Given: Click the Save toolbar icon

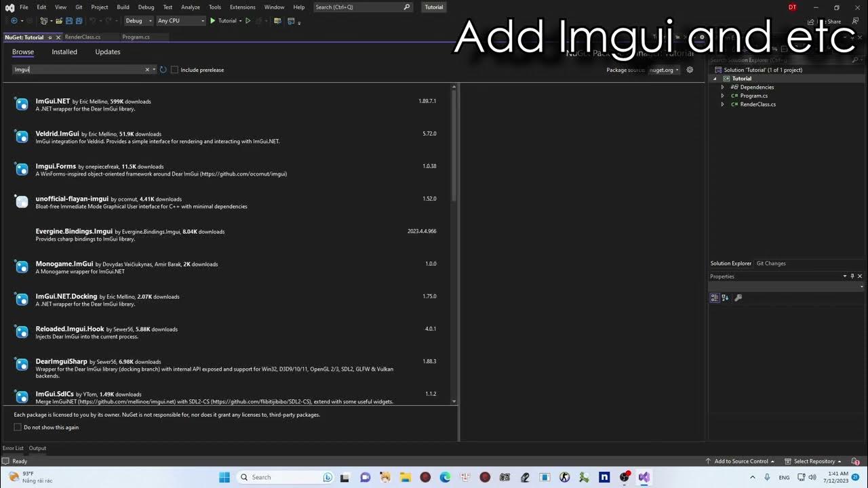Looking at the screenshot, I should pyautogui.click(x=69, y=21).
